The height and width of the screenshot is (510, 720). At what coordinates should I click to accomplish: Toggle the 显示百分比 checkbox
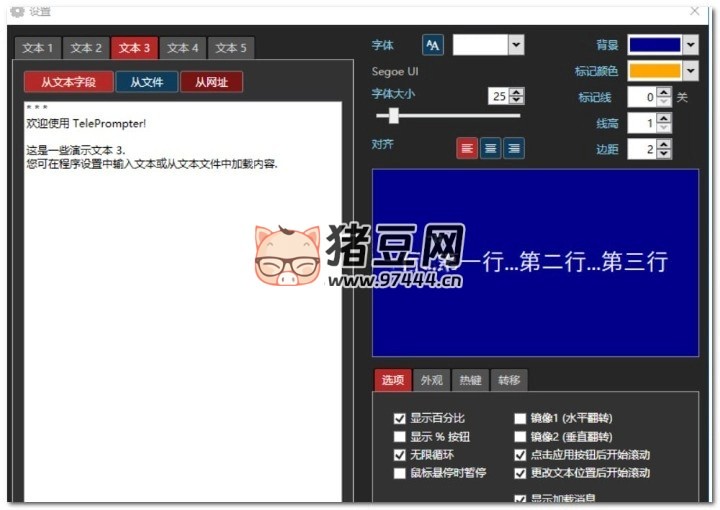tap(400, 419)
